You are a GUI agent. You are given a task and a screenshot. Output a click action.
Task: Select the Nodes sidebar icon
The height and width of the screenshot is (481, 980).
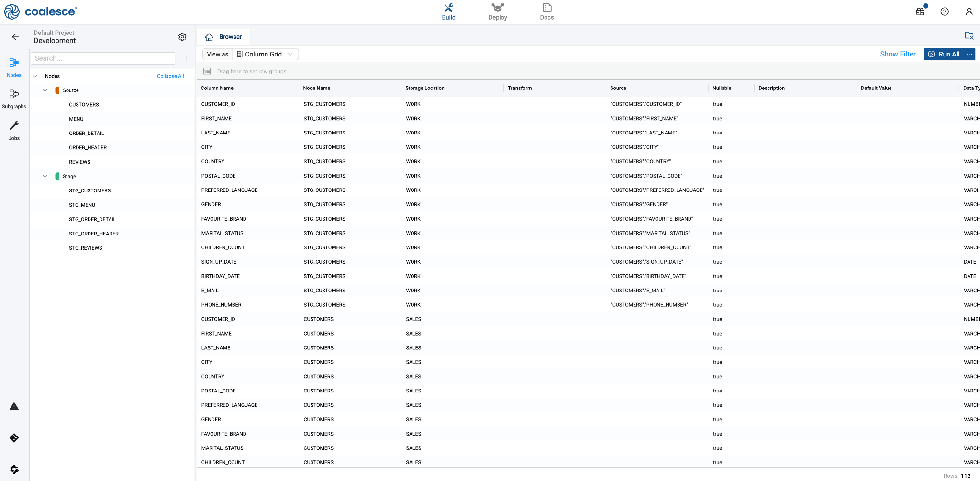(x=14, y=67)
